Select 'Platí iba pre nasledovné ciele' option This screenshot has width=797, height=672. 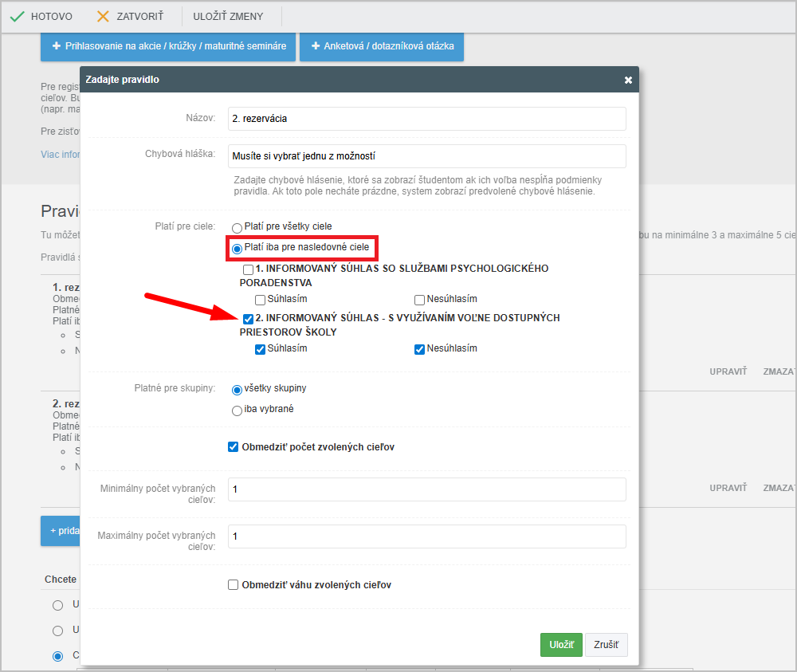coord(237,249)
